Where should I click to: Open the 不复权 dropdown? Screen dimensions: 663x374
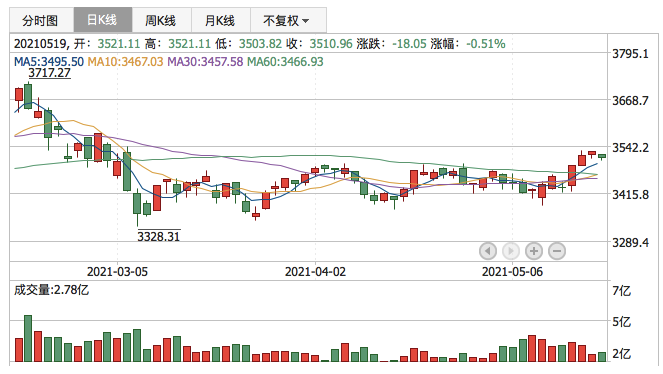click(288, 20)
